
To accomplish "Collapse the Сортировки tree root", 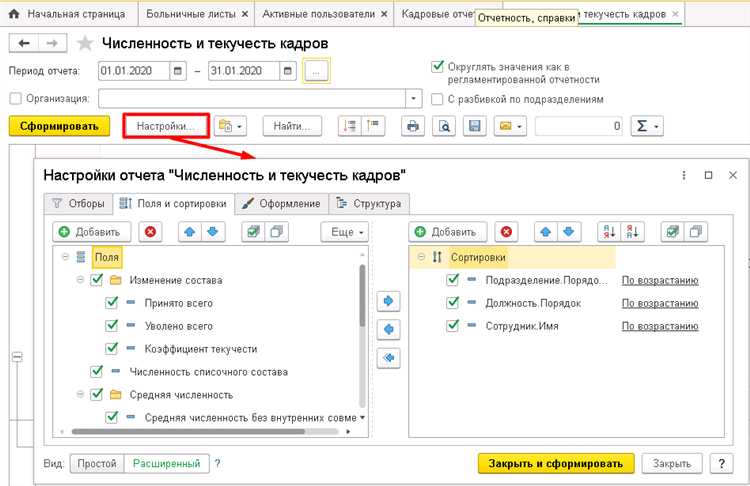I will point(421,257).
